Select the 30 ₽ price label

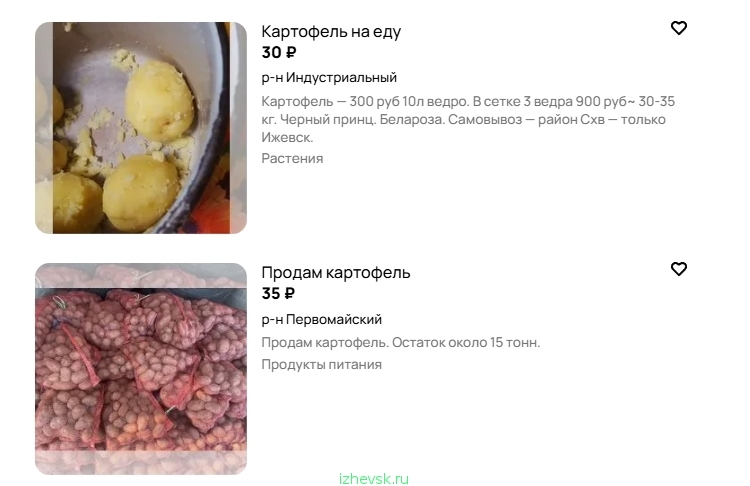pyautogui.click(x=279, y=53)
